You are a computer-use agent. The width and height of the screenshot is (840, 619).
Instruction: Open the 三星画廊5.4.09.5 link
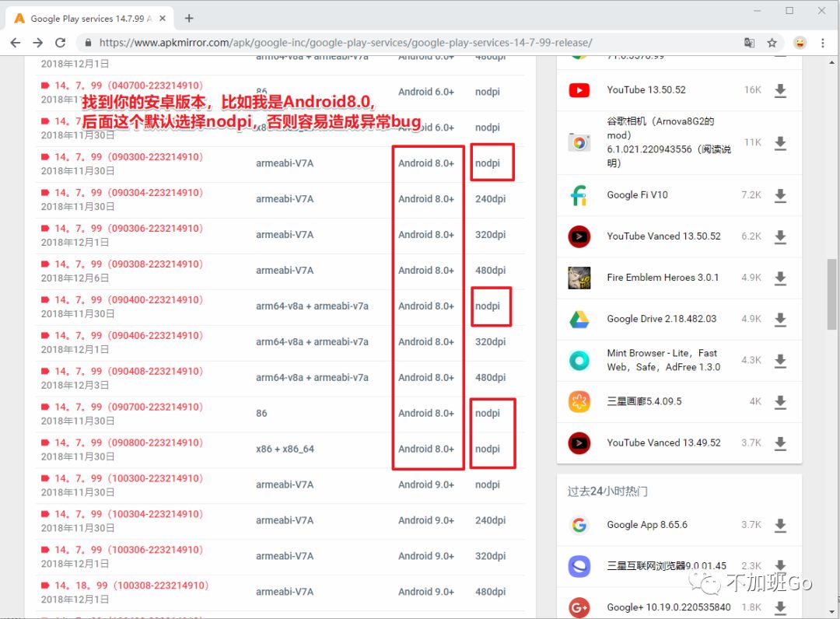pos(644,401)
